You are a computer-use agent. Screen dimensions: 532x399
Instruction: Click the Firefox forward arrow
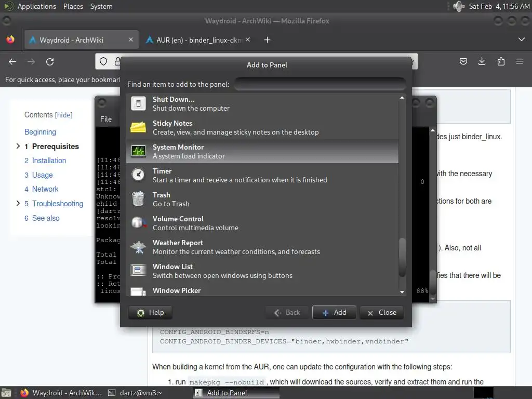(x=31, y=62)
